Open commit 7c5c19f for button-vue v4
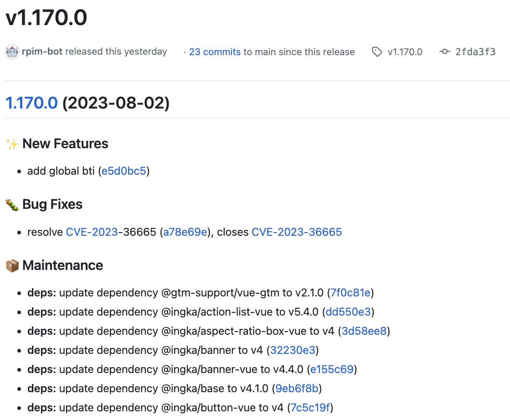The width and height of the screenshot is (510, 420). pos(310,408)
